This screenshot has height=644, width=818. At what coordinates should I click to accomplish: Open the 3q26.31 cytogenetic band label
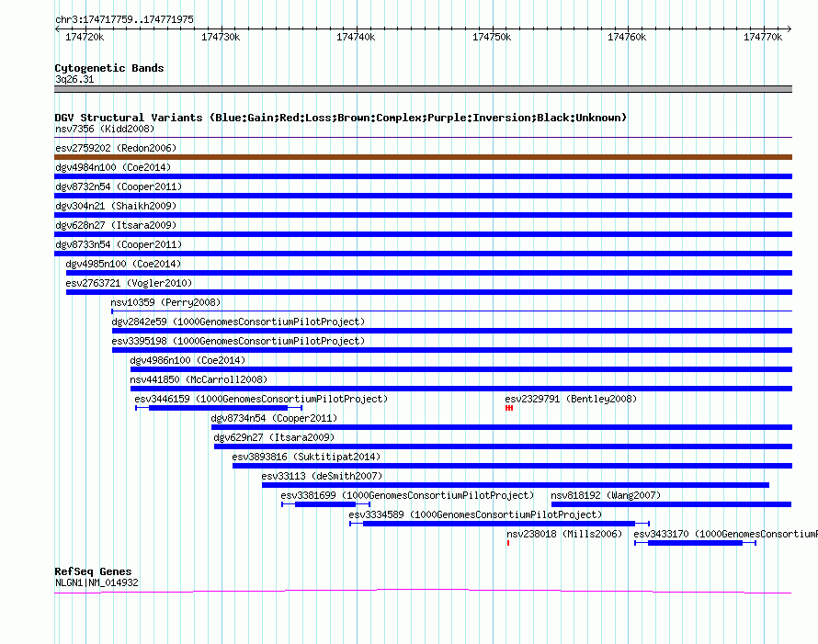[74, 79]
